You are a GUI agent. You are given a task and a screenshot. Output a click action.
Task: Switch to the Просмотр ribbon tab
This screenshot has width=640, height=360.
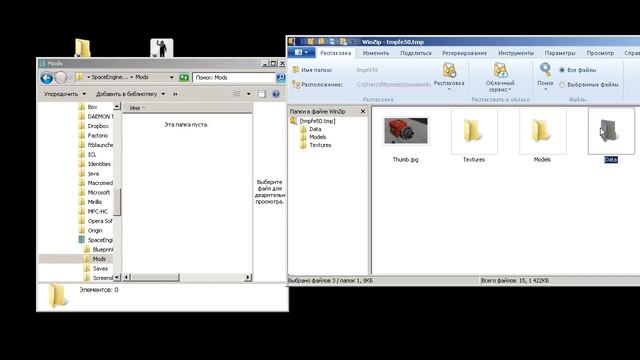600,53
